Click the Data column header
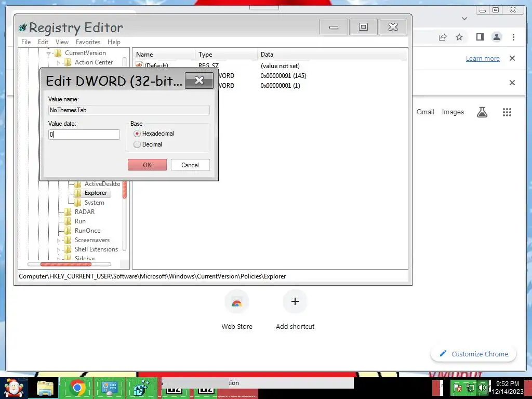The width and height of the screenshot is (532, 399). 332,54
